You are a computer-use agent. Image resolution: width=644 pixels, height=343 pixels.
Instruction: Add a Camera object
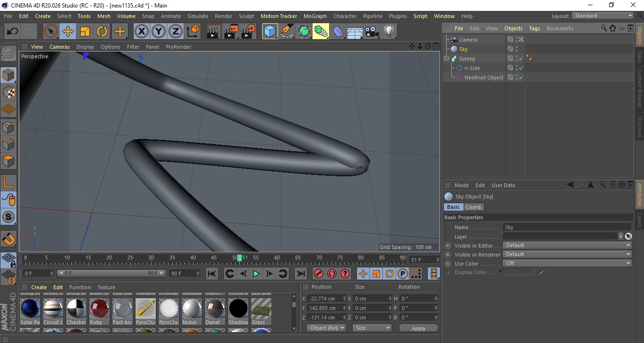point(372,32)
